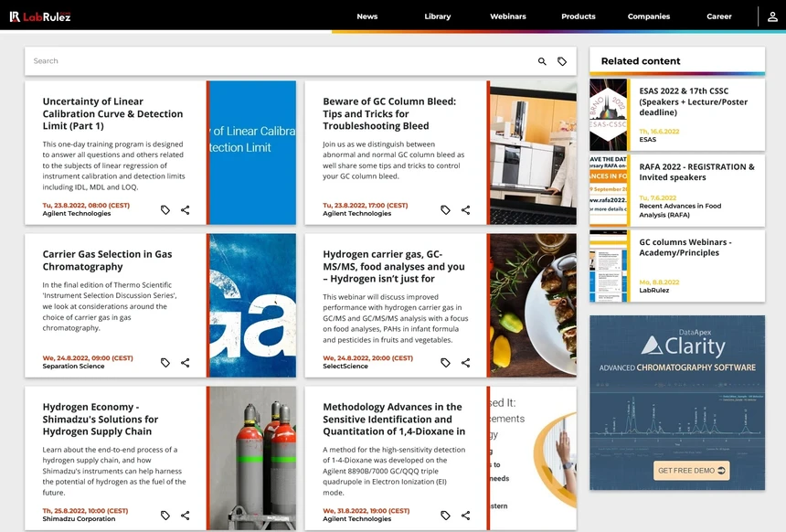Screen dimensions: 786x532
Task: Click 'We, 31.8.2022, 19:00 (CEST)' date
Action: 366,510
